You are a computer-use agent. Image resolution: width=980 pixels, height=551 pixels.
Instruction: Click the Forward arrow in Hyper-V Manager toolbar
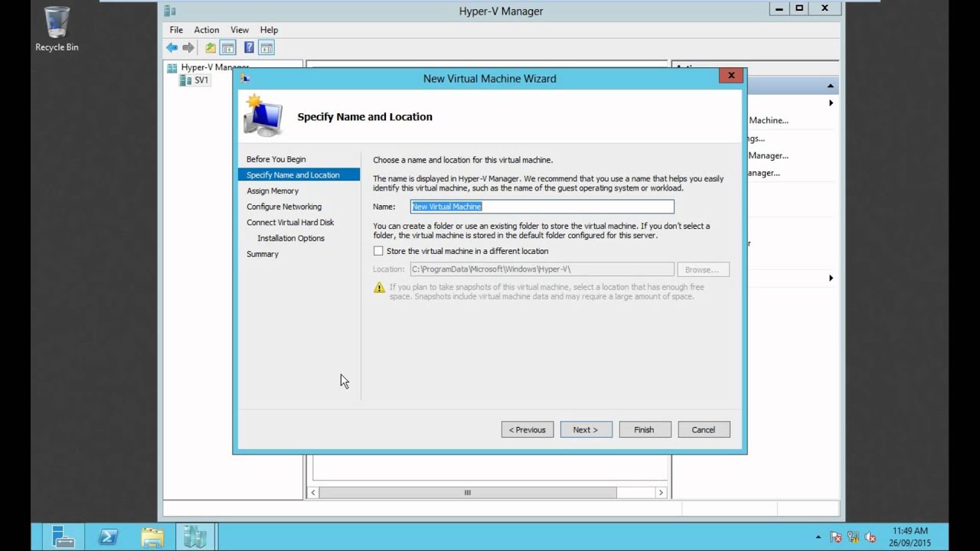[x=188, y=47]
